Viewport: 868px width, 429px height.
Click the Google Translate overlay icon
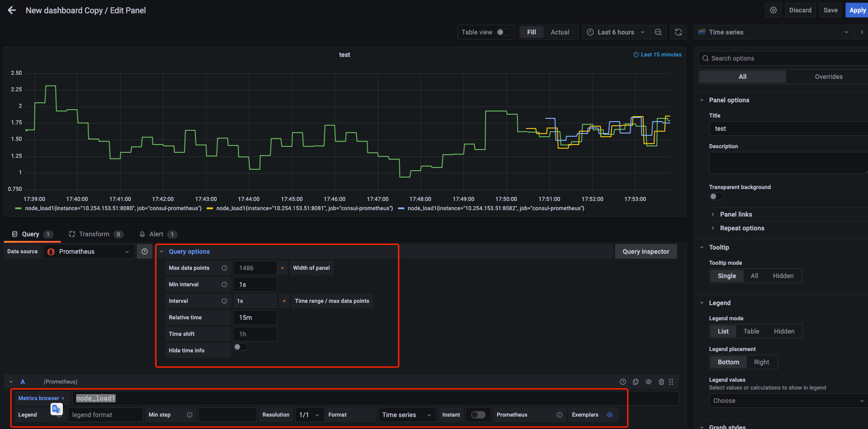(56, 408)
